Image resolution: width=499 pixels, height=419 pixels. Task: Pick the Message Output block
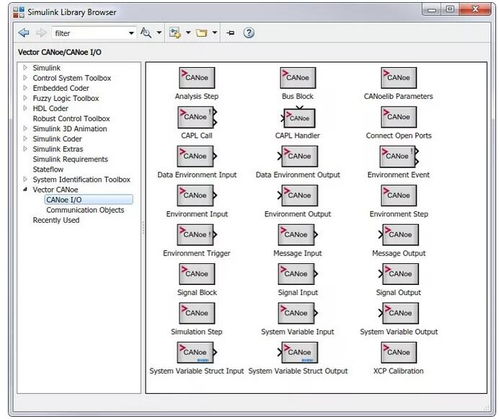(x=399, y=235)
